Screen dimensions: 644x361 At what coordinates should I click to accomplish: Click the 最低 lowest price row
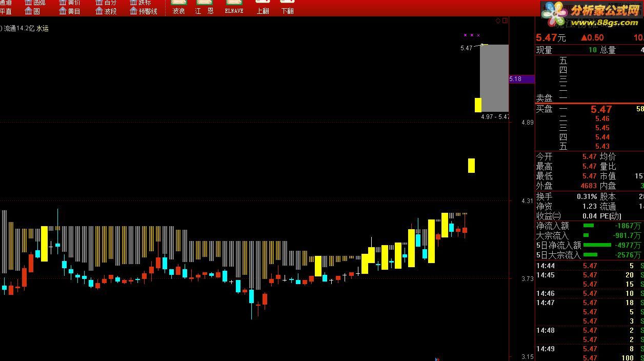(567, 176)
